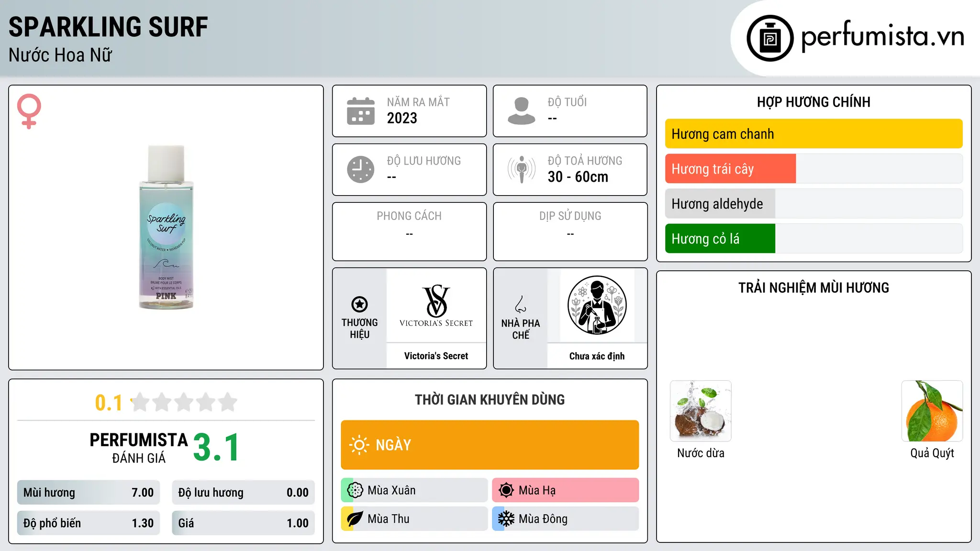Click the pink female gender symbol
The width and height of the screenshot is (980, 551).
click(x=29, y=111)
